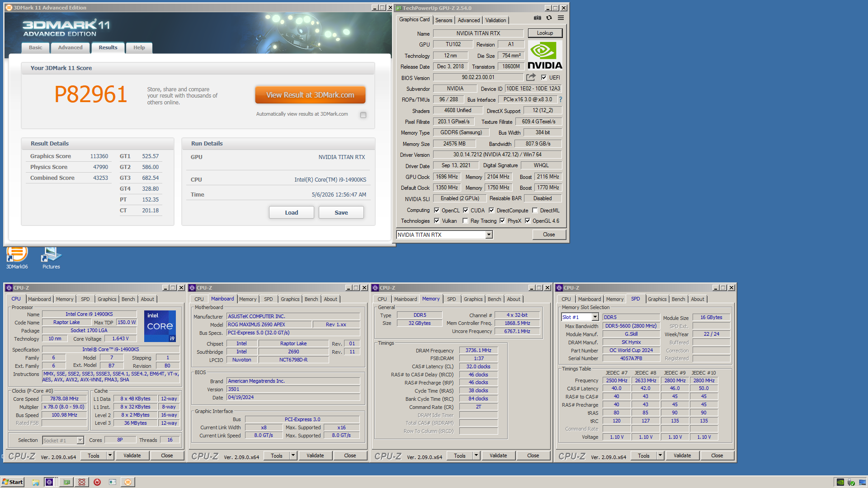Enable automatically view results at 3DMark.com

tap(363, 115)
